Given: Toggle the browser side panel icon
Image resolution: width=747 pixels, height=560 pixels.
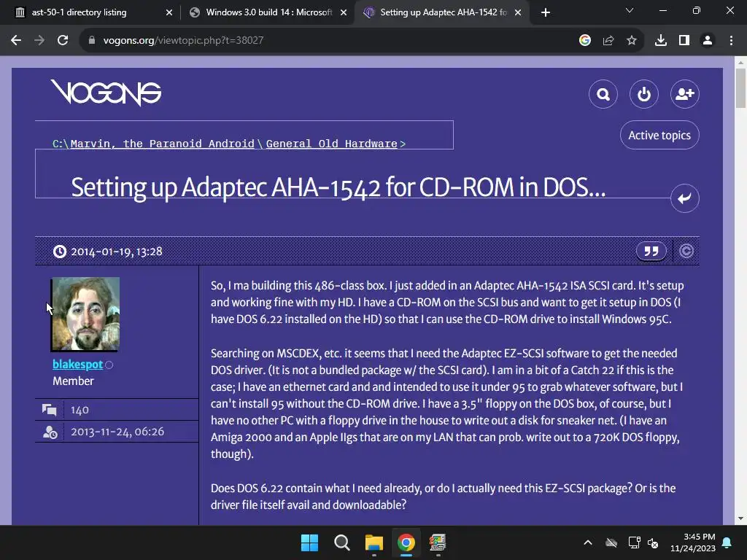Looking at the screenshot, I should [684, 41].
